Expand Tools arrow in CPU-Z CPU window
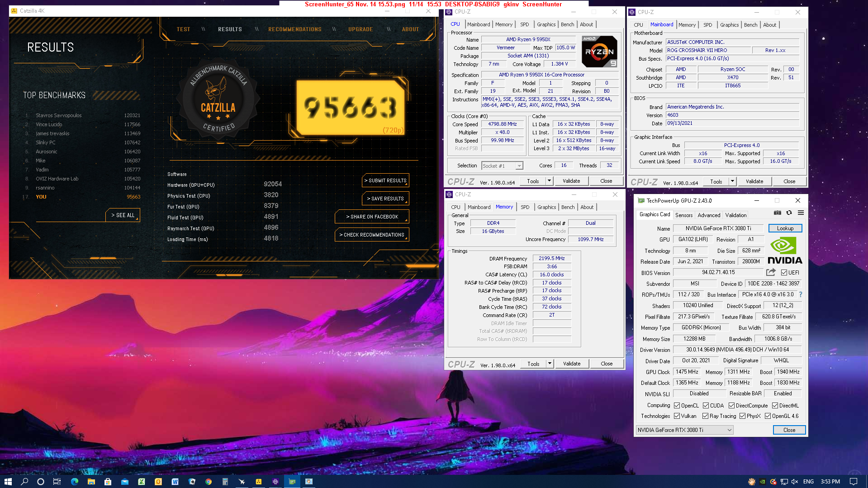 [550, 181]
